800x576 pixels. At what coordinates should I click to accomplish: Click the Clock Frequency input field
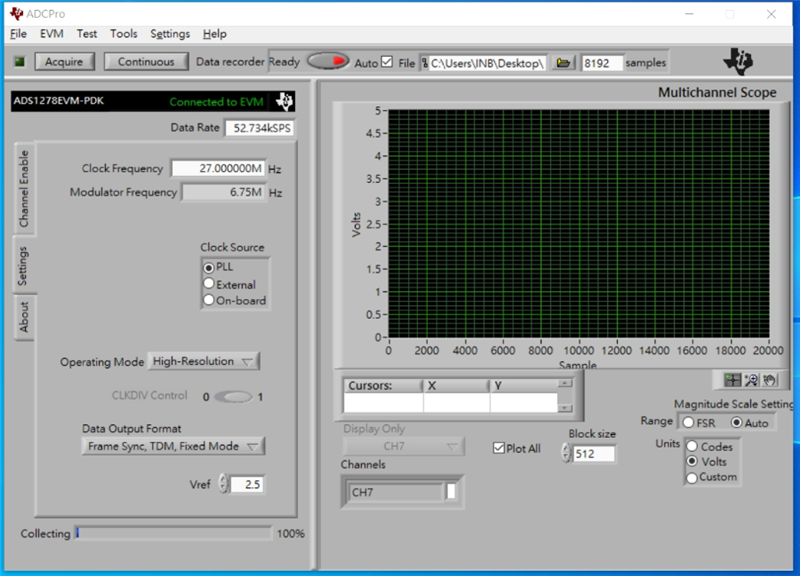click(217, 169)
